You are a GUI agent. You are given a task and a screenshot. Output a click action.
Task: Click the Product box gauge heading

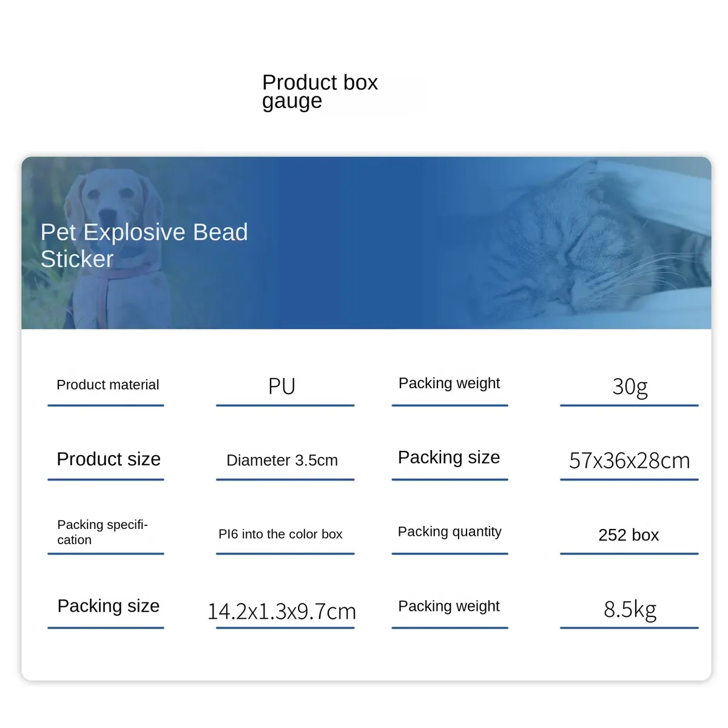pos(320,92)
